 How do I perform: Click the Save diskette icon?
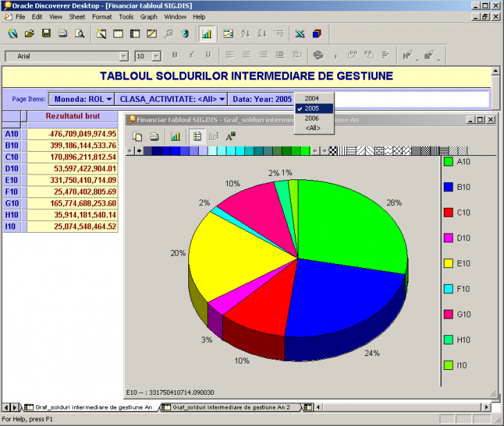(x=46, y=33)
